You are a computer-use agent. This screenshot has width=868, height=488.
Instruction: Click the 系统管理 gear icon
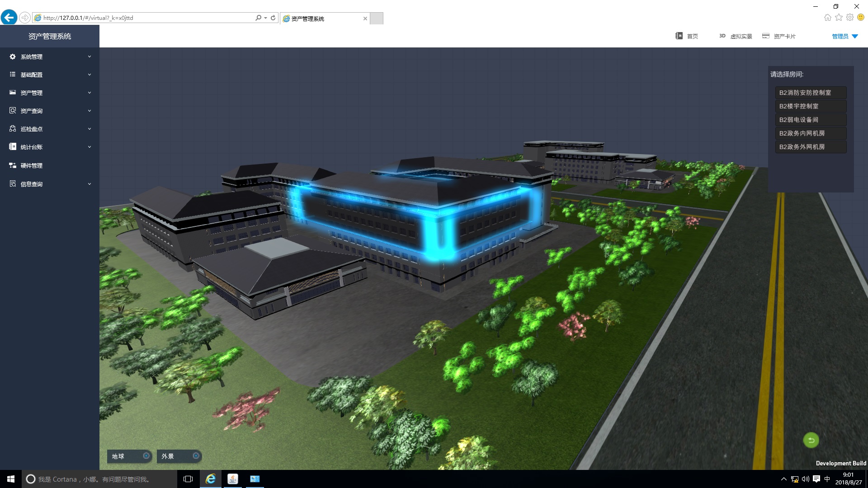[13, 56]
